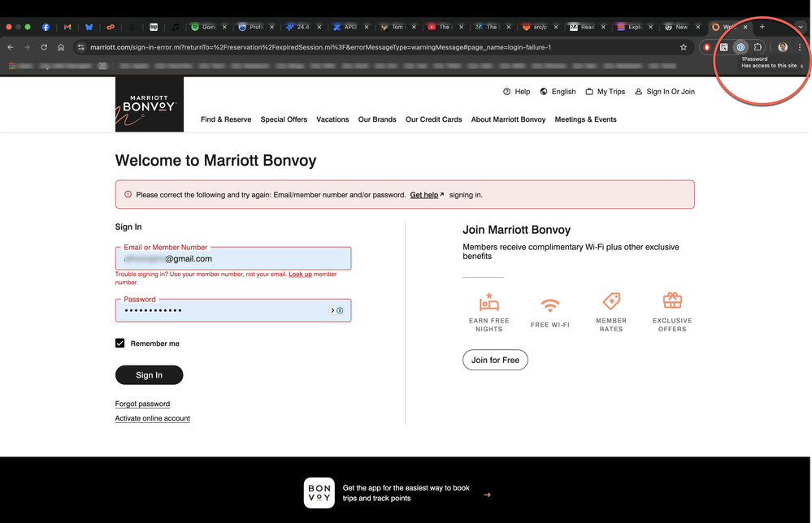Open the Bonvoy app icon in footer

click(319, 493)
